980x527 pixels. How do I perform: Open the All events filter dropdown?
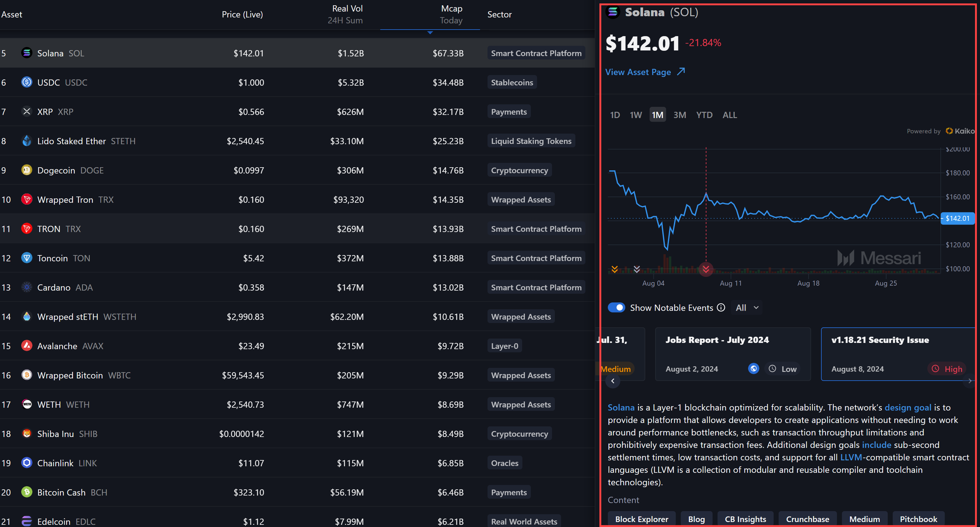tap(747, 308)
